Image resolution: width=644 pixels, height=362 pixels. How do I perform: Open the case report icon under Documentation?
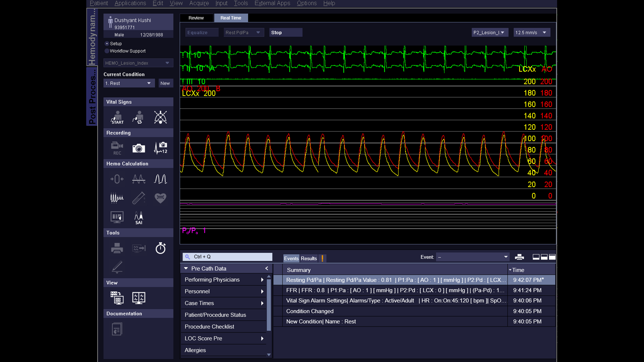[x=117, y=329]
